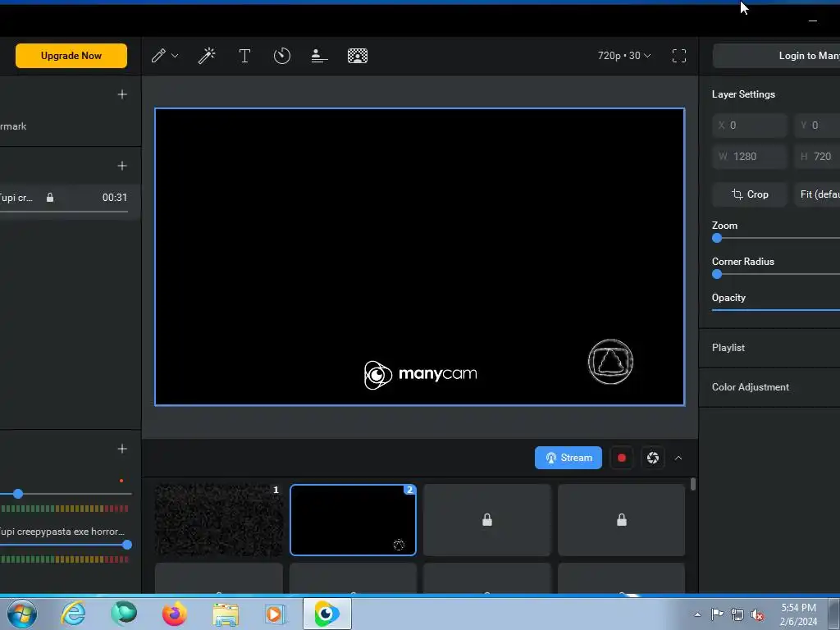Image resolution: width=840 pixels, height=630 pixels.
Task: Select preset thumbnail number 1
Action: [218, 520]
